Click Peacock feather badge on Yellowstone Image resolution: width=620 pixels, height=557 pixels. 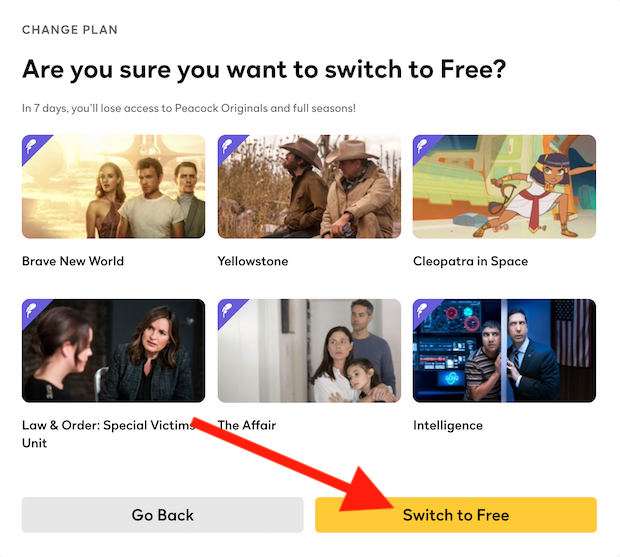coord(227,146)
